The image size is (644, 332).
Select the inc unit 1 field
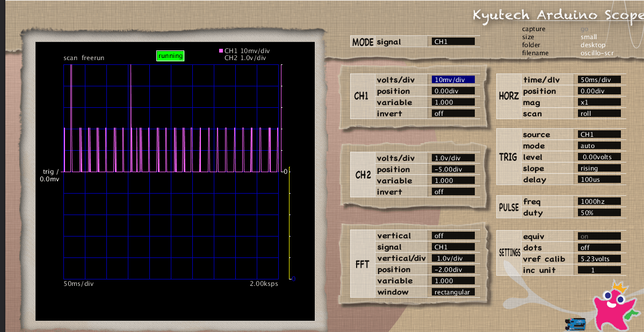(x=599, y=270)
